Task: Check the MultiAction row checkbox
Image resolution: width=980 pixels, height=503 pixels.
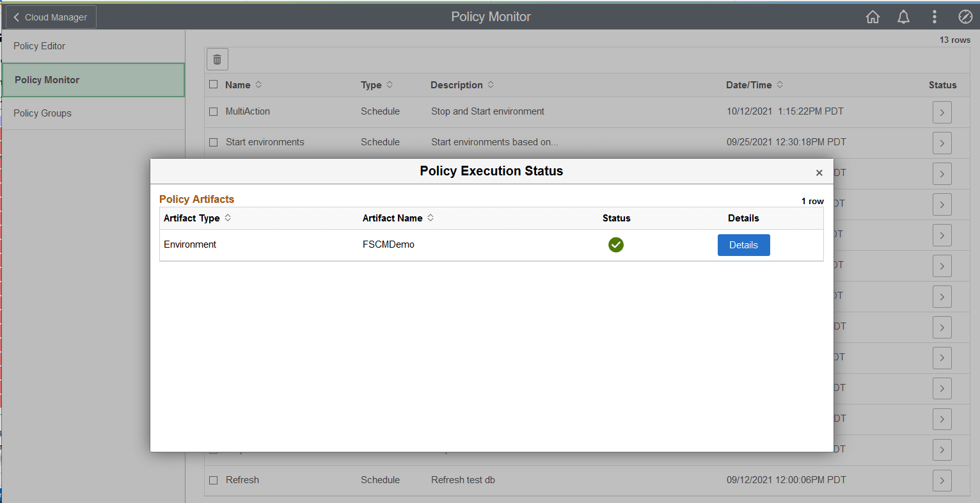Action: tap(213, 111)
